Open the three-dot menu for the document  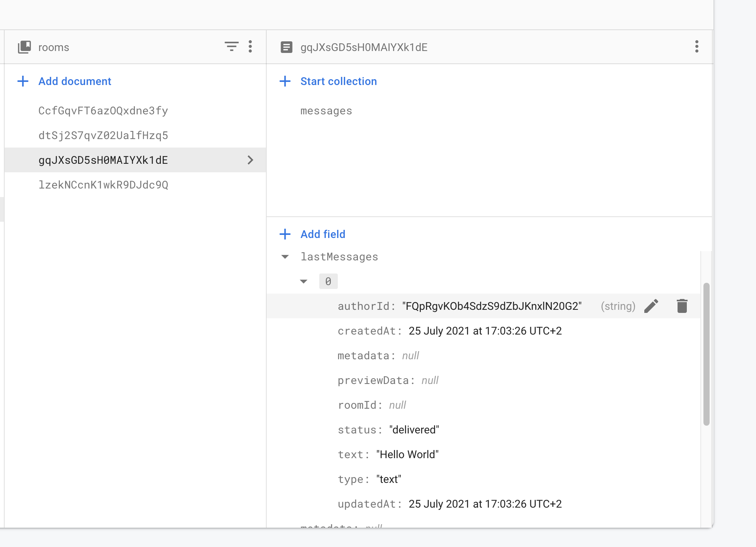click(697, 47)
